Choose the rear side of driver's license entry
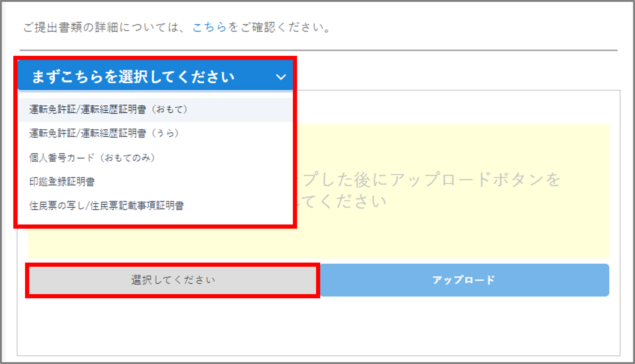Image resolution: width=635 pixels, height=364 pixels. [x=104, y=133]
